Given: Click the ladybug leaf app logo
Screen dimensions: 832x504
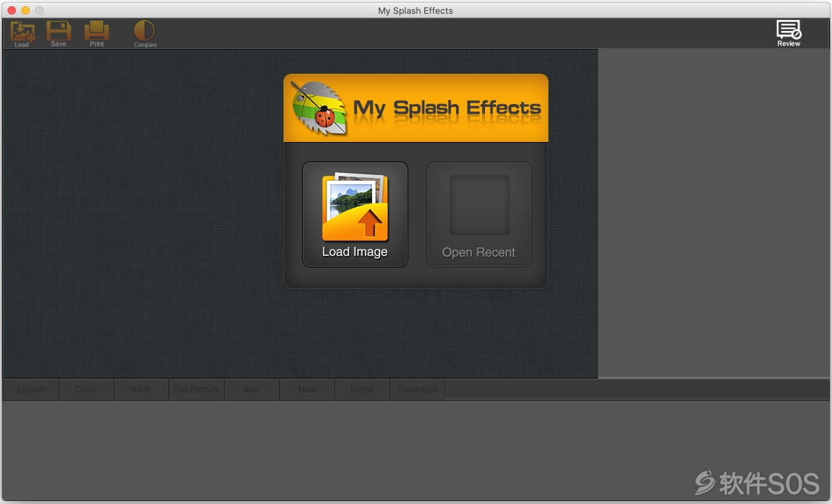Looking at the screenshot, I should [319, 108].
